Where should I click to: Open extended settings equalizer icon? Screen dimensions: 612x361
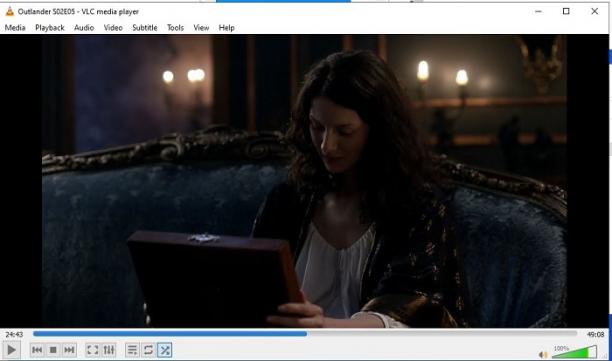click(109, 350)
